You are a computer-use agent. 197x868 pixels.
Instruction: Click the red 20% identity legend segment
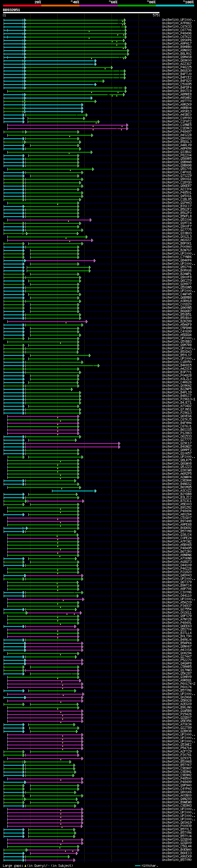pyautogui.click(x=22, y=6)
